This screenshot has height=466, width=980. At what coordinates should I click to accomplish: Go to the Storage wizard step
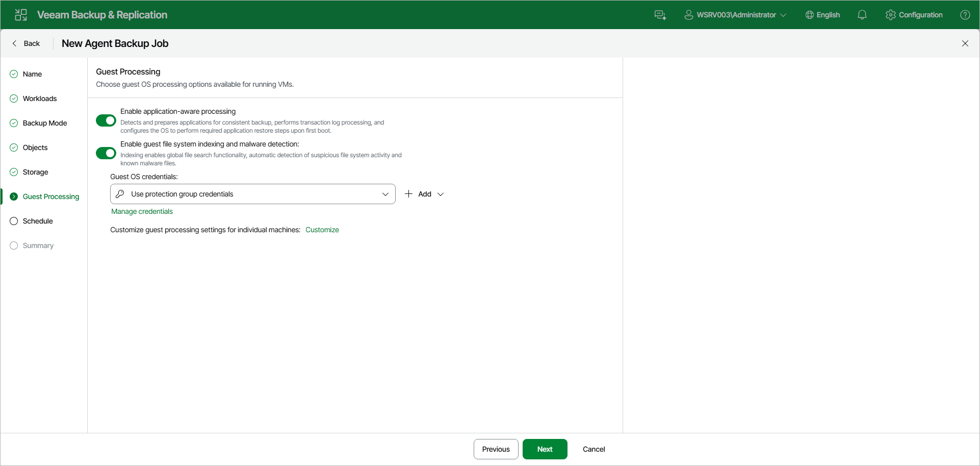(35, 172)
